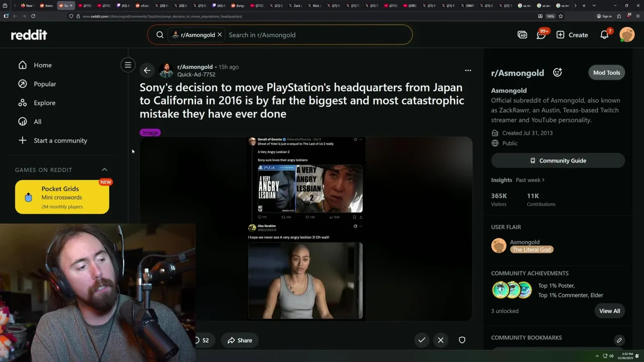Collapse the left navigation sidebar
Image resolution: width=644 pixels, height=362 pixels.
pyautogui.click(x=128, y=65)
